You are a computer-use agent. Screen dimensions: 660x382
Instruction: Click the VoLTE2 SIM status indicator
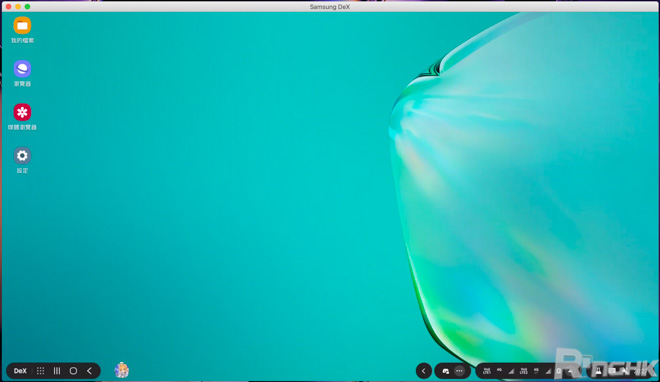point(524,371)
